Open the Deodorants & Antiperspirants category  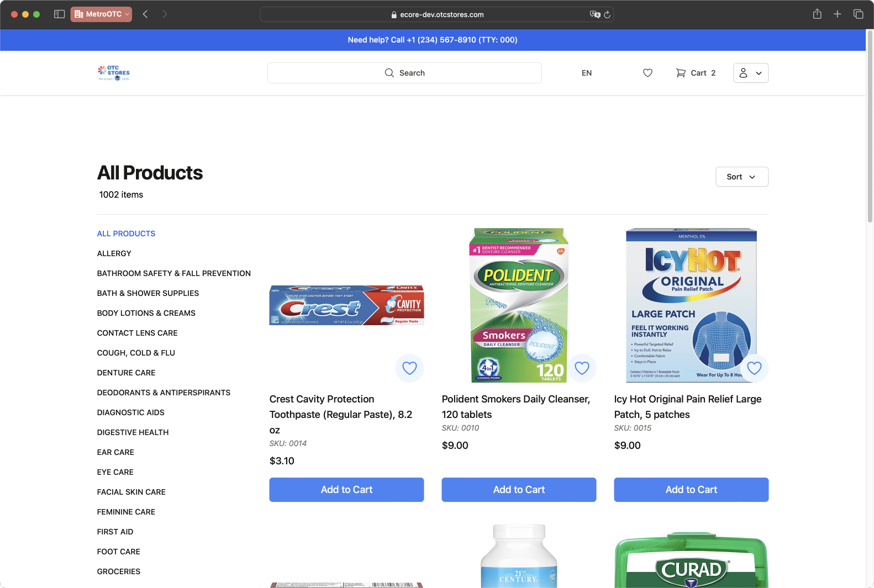(x=164, y=393)
